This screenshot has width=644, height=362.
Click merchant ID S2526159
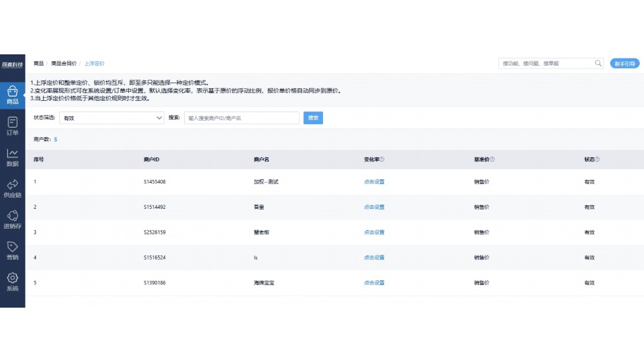tap(155, 232)
